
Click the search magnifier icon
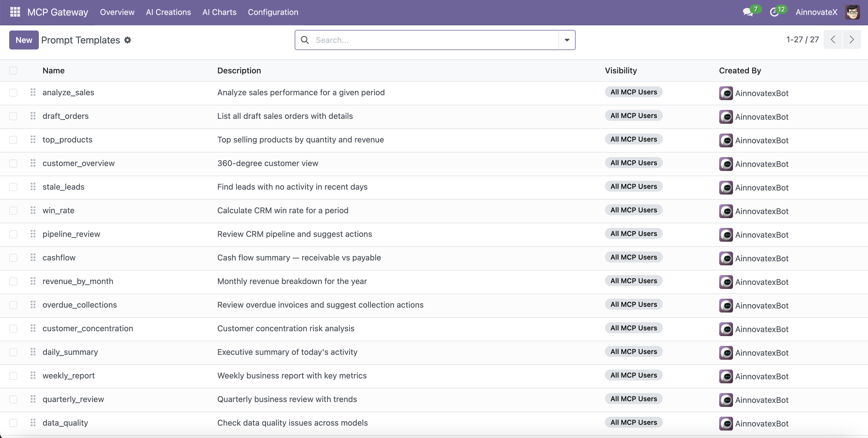[304, 40]
